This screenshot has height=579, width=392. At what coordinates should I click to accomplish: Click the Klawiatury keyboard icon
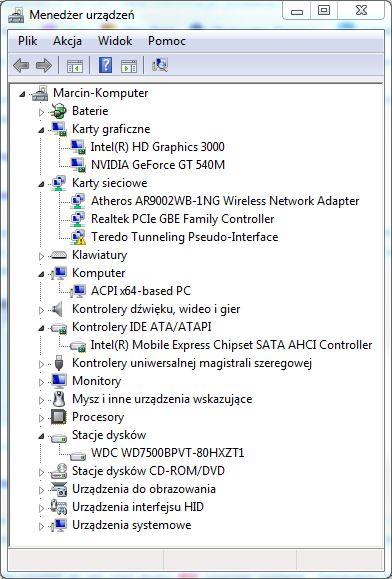[59, 255]
